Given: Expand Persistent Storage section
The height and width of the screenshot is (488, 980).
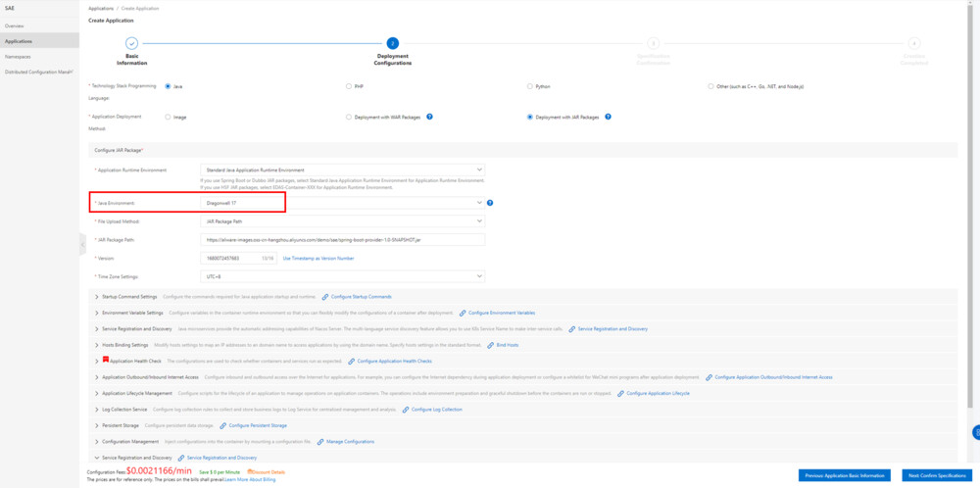Looking at the screenshot, I should coord(97,425).
